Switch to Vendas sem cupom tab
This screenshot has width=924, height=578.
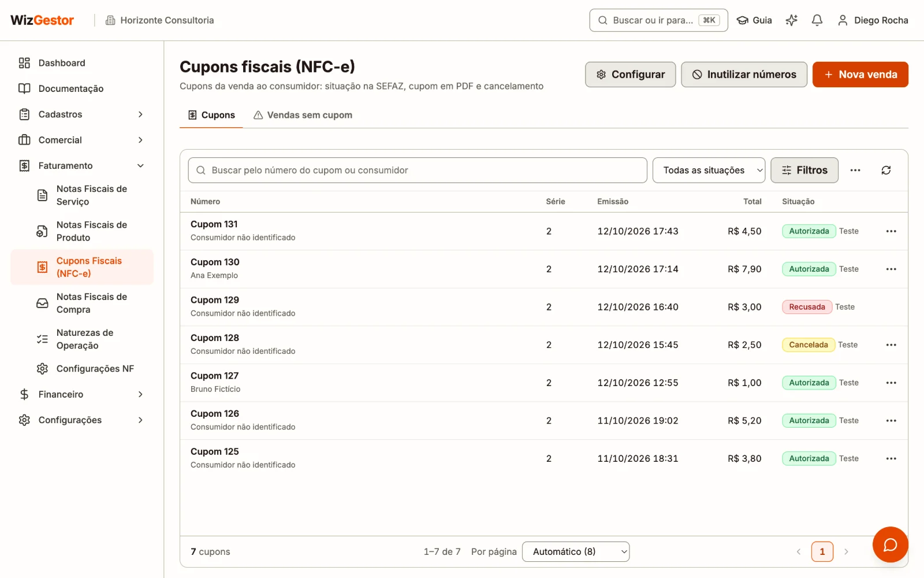303,115
